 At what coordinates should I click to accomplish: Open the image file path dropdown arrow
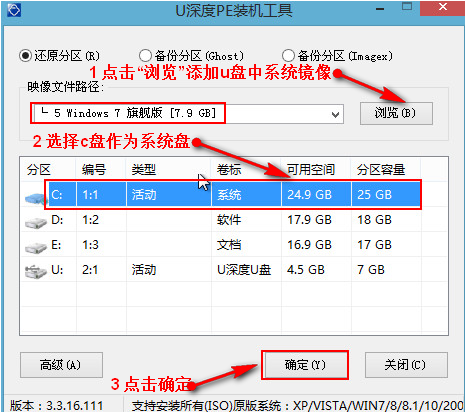335,115
